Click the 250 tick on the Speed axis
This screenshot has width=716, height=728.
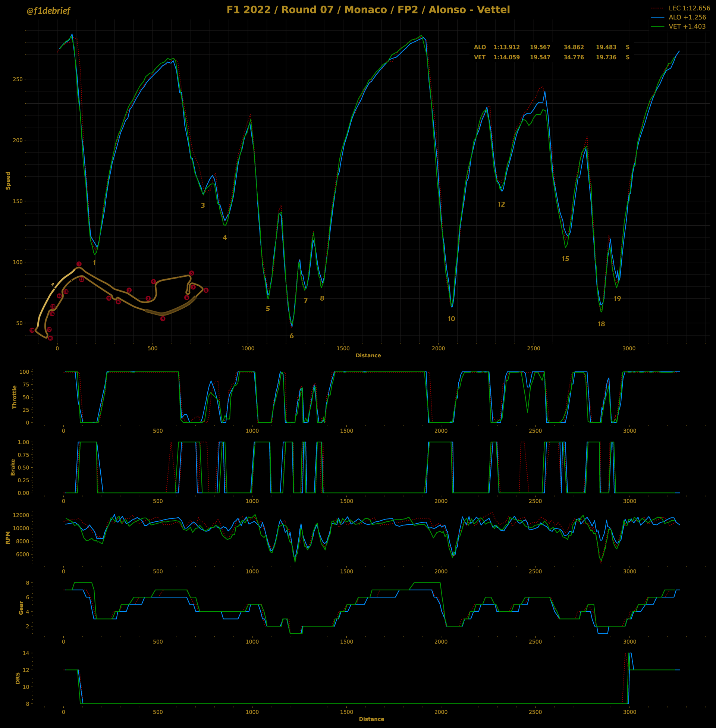18,79
